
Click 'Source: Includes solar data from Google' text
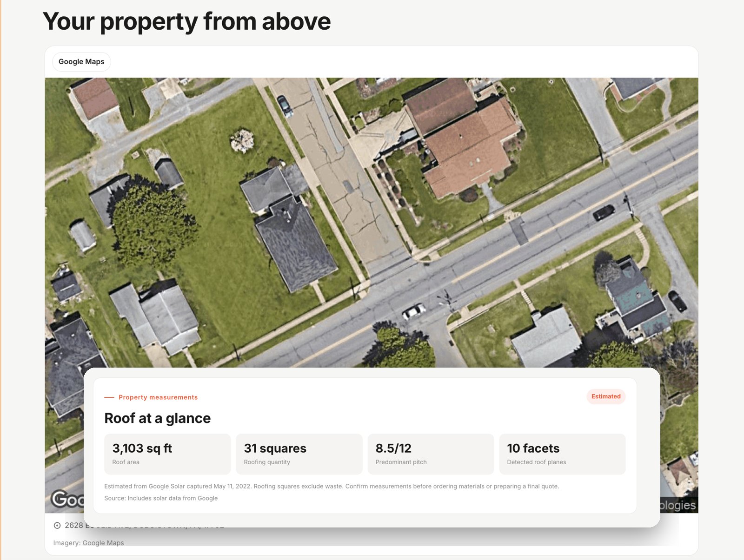pos(161,498)
